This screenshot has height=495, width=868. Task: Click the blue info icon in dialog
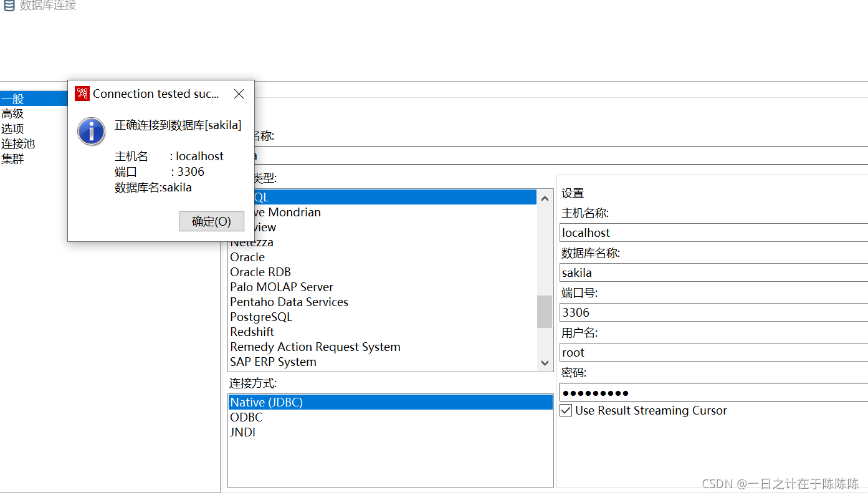(x=92, y=132)
